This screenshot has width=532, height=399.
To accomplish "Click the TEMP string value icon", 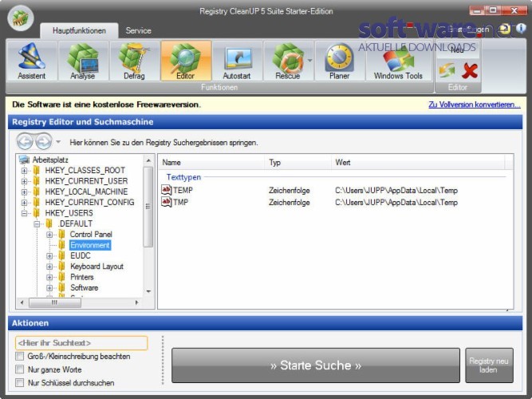I will point(166,190).
